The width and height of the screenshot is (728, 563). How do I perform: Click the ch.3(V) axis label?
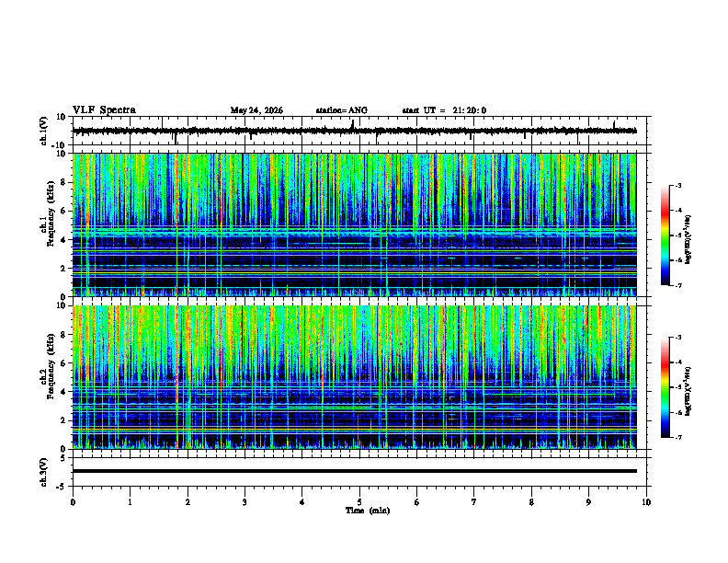tap(44, 472)
